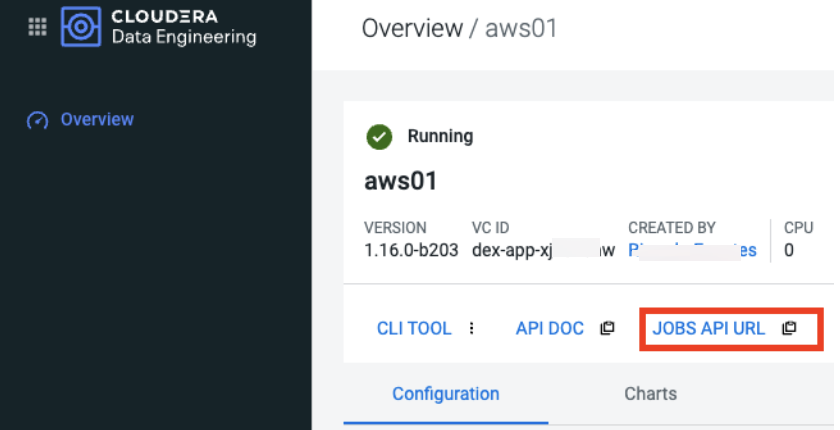This screenshot has width=840, height=430.
Task: Click the Cloudera logo icon
Action: pyautogui.click(x=81, y=27)
